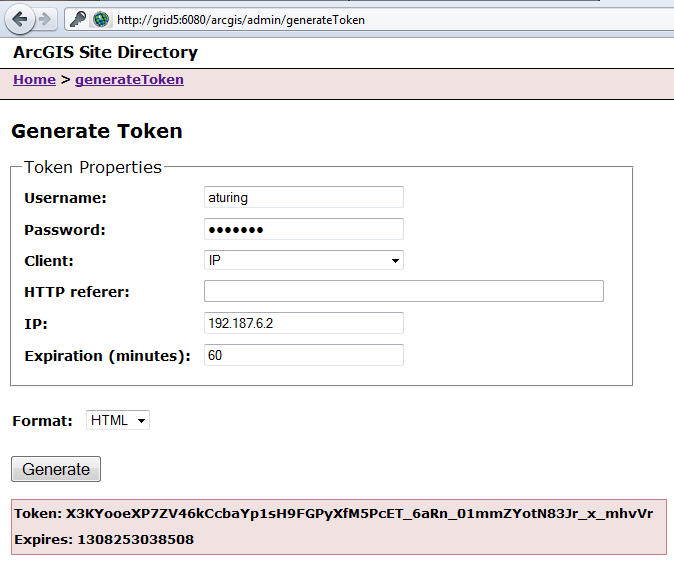Click the browser back arrow button
Screen dimensions: 674x574
click(19, 19)
